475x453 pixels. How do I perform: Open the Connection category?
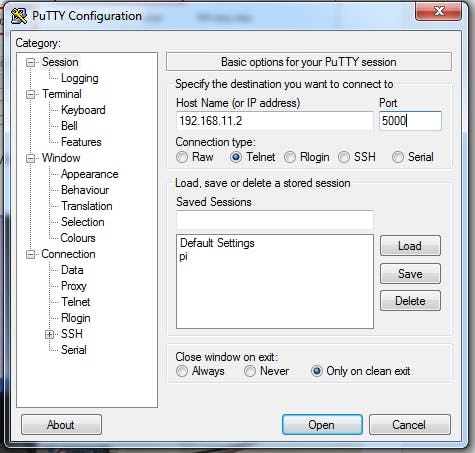pyautogui.click(x=68, y=254)
